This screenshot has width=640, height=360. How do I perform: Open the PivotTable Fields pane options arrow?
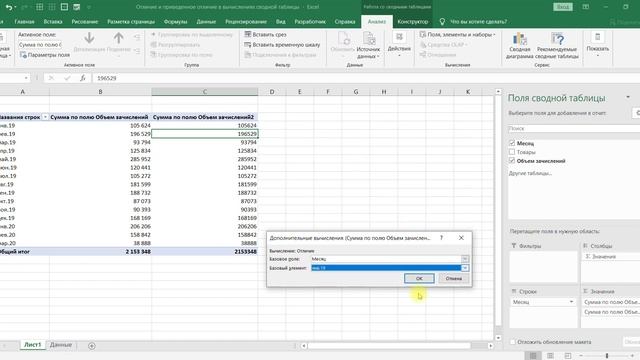(x=628, y=97)
